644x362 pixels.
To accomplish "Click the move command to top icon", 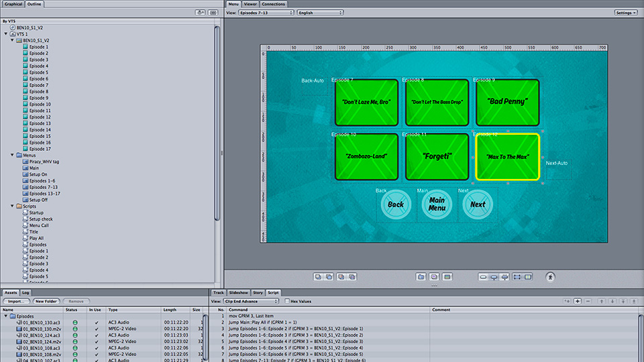I will (x=623, y=301).
